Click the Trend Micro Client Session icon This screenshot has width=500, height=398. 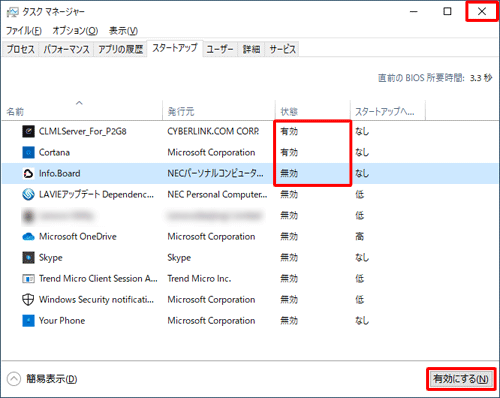click(28, 279)
